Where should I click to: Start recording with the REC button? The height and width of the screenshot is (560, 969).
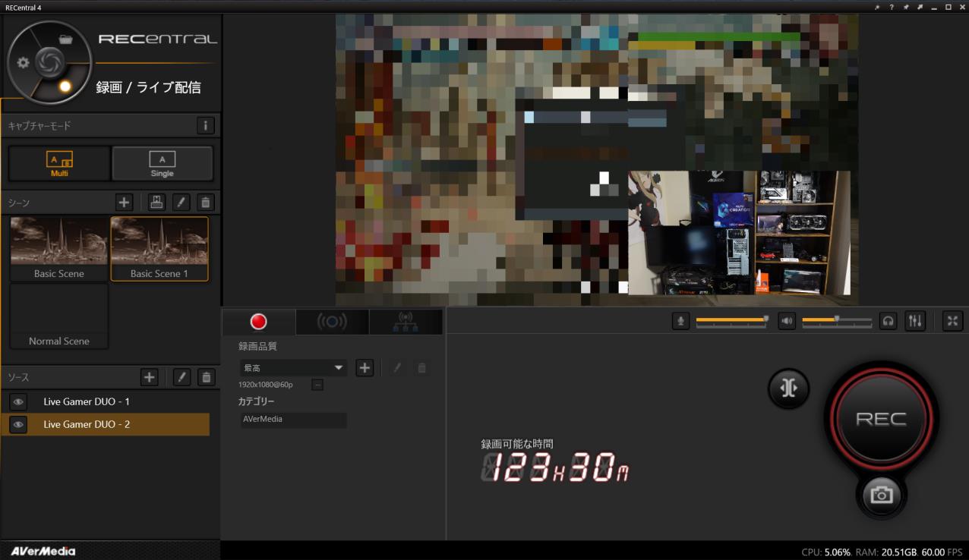pos(881,418)
